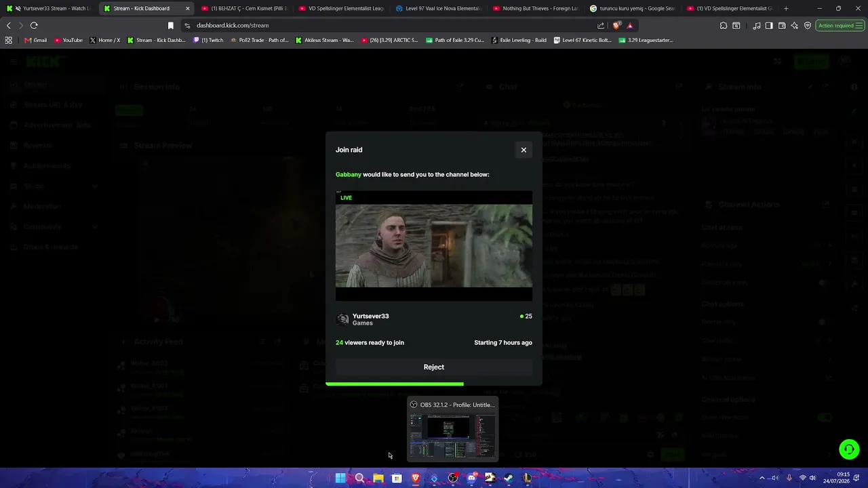The height and width of the screenshot is (488, 868).
Task: Open Brave browser from the taskbar
Action: [x=416, y=478]
